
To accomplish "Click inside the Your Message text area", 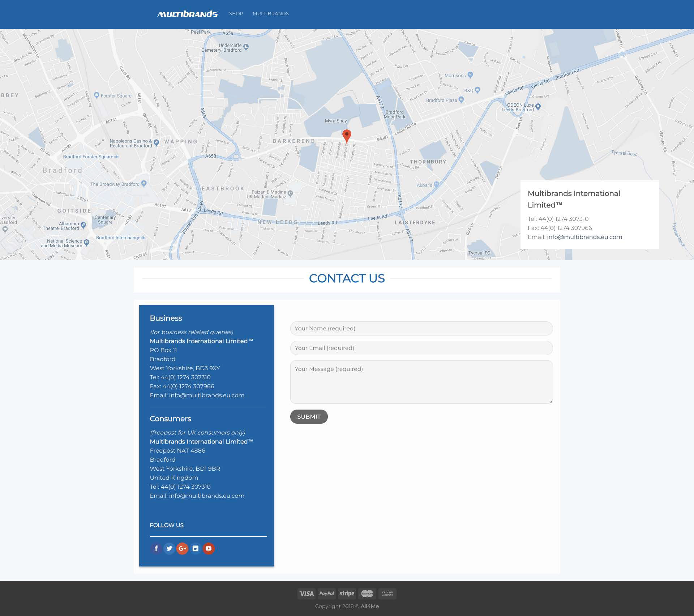I will 421,382.
